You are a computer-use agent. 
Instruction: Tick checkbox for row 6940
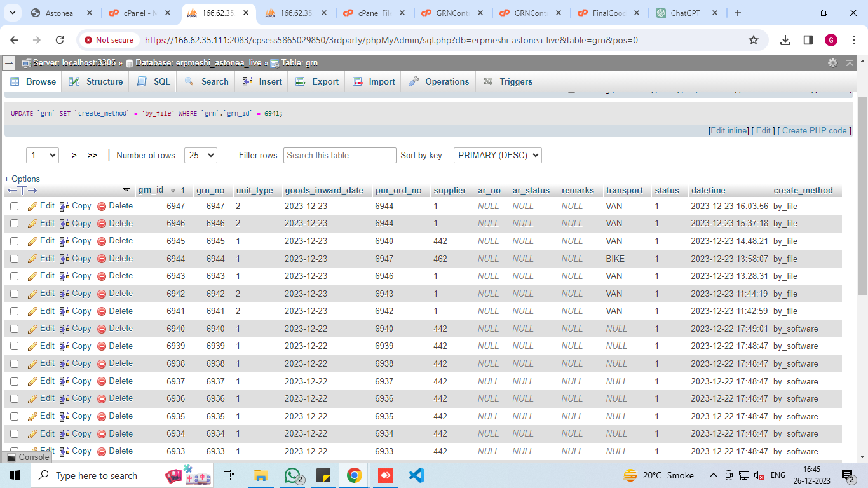coord(14,329)
